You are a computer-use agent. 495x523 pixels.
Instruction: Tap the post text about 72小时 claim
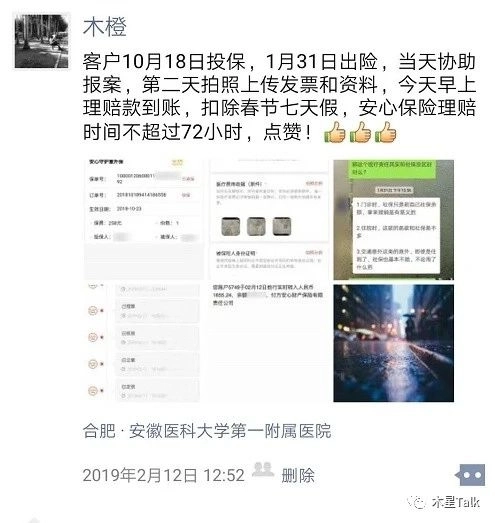(x=280, y=97)
